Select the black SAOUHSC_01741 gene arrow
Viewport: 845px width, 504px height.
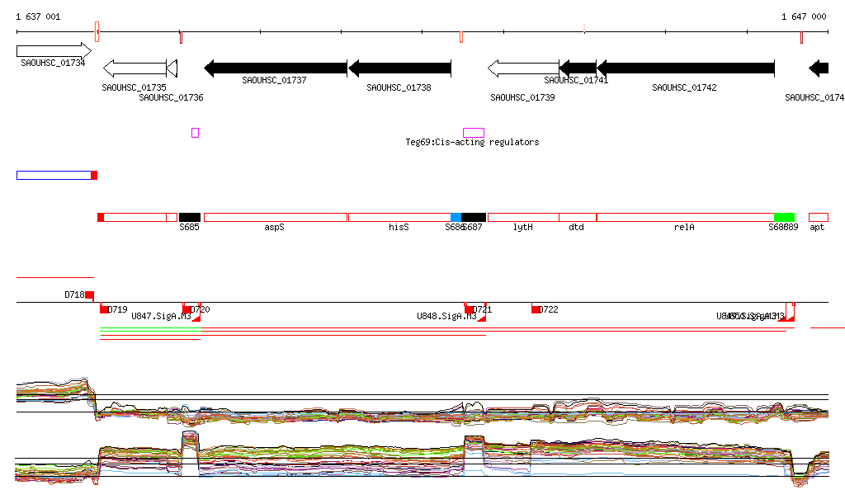(578, 68)
